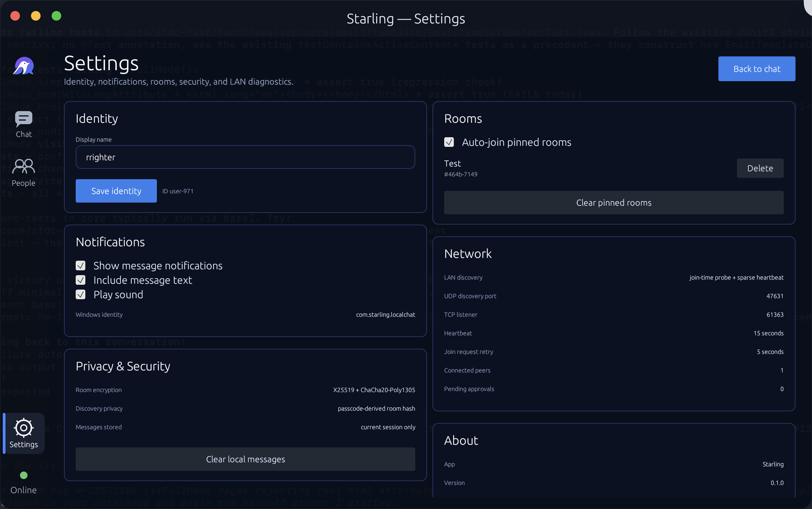Screen dimensions: 812x509
Task: Toggle Show message notifications checkbox
Action: (81, 266)
